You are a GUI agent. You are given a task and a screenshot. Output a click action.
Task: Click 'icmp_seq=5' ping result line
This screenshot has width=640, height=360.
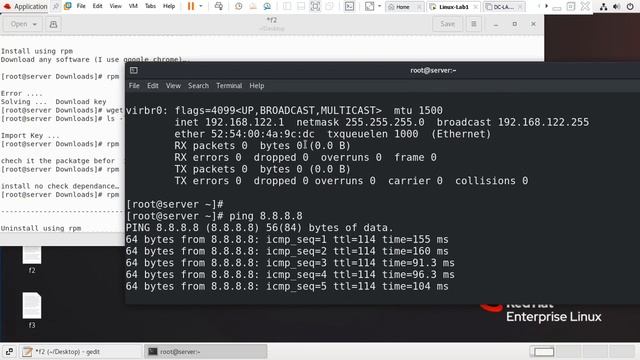(x=287, y=287)
